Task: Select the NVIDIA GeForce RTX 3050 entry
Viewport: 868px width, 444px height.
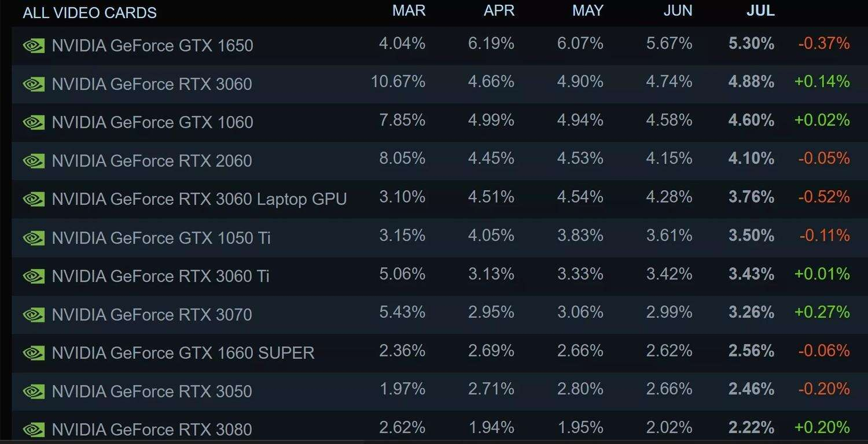Action: [x=152, y=391]
